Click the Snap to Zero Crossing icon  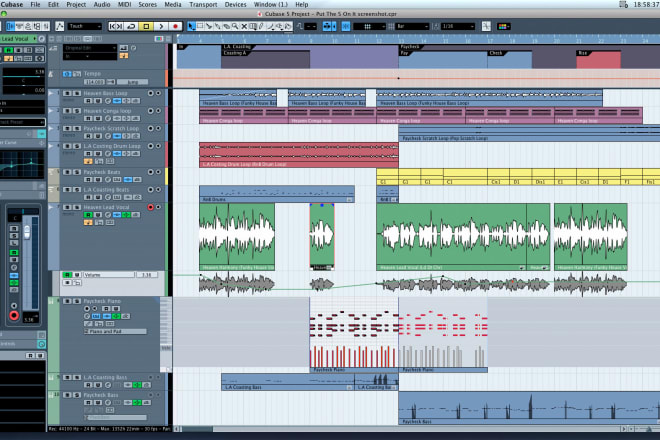click(486, 27)
